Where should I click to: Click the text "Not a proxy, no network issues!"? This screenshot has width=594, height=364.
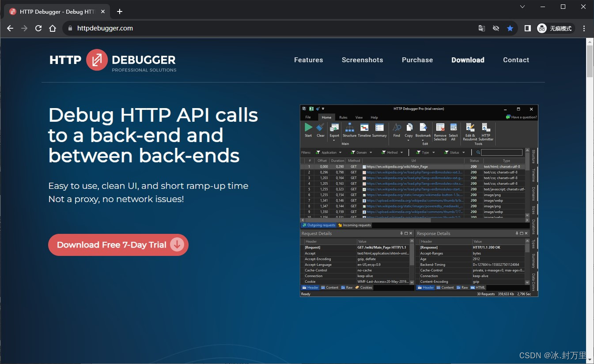[116, 199]
